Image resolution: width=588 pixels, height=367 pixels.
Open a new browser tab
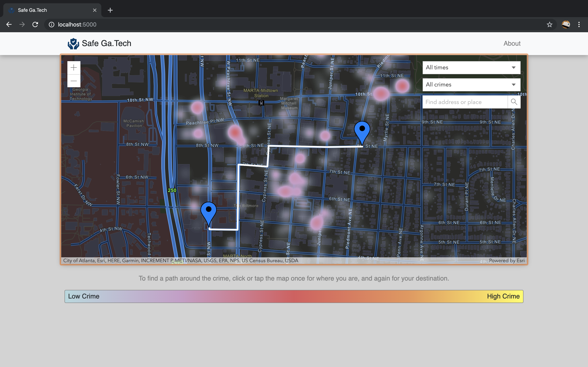pos(110,10)
